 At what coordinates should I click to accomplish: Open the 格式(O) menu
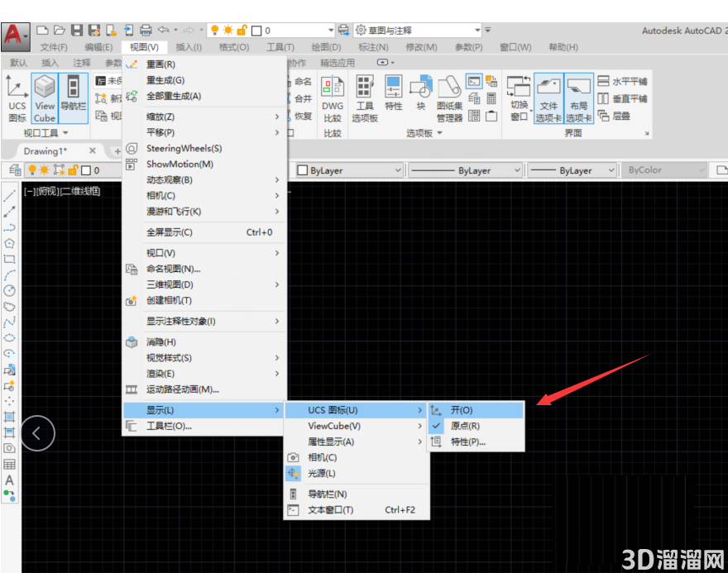234,47
